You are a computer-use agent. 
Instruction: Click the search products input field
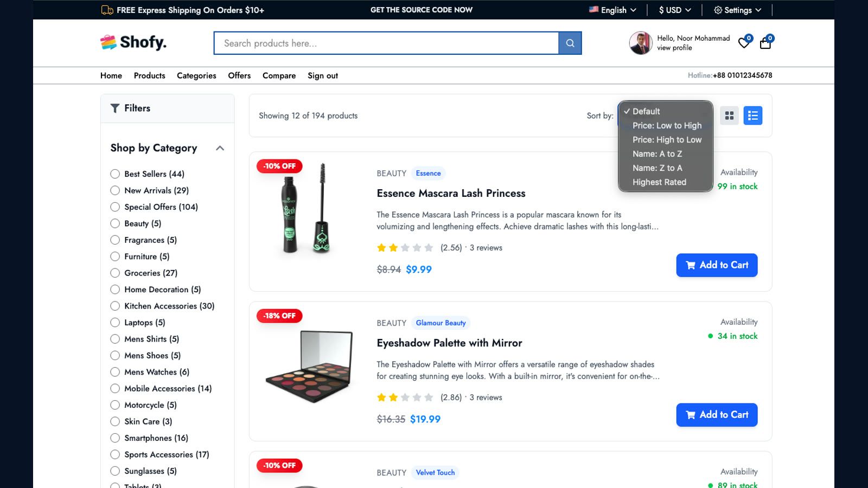386,43
